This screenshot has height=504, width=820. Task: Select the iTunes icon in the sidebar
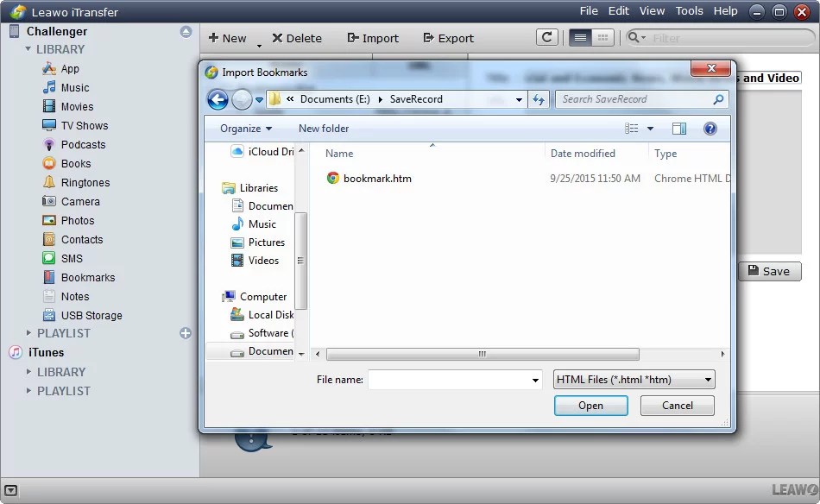[x=13, y=352]
